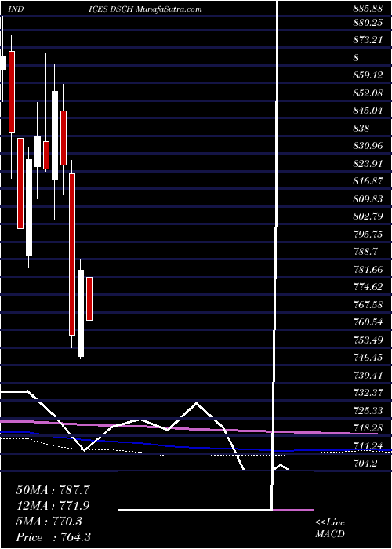Screen dimensions: 392x549
Task: Click the 802.79 price axis label
Action: coord(367,216)
